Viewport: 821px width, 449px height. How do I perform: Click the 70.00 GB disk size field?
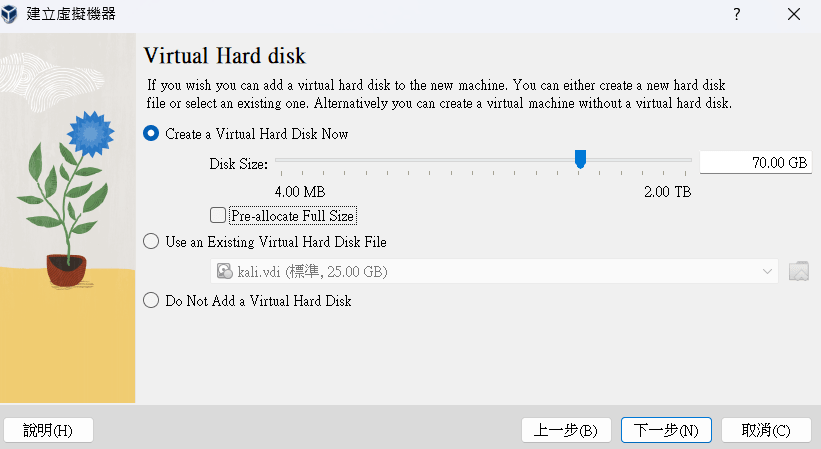click(755, 163)
